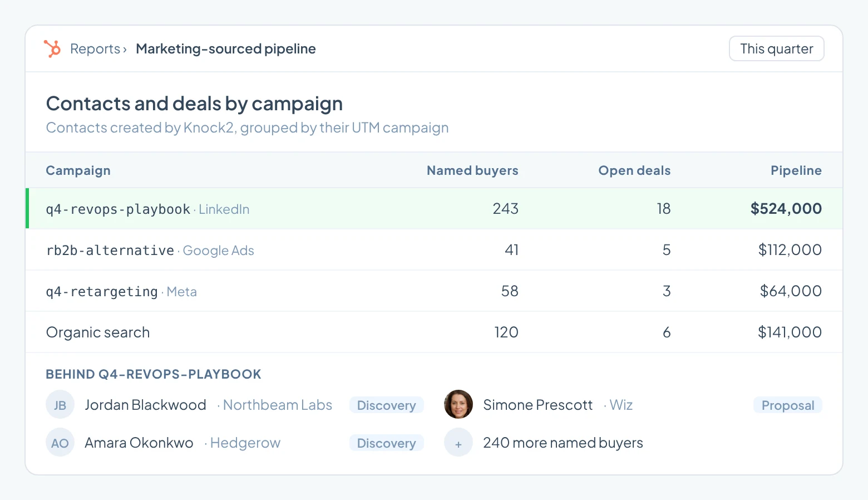Click the 243 named buyers cell

[x=505, y=209]
